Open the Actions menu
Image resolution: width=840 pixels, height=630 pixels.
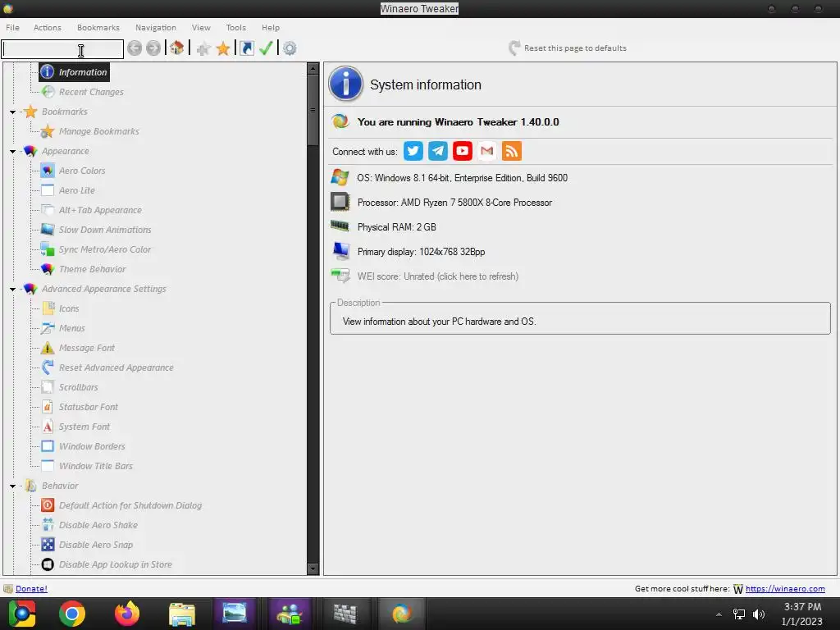click(47, 27)
